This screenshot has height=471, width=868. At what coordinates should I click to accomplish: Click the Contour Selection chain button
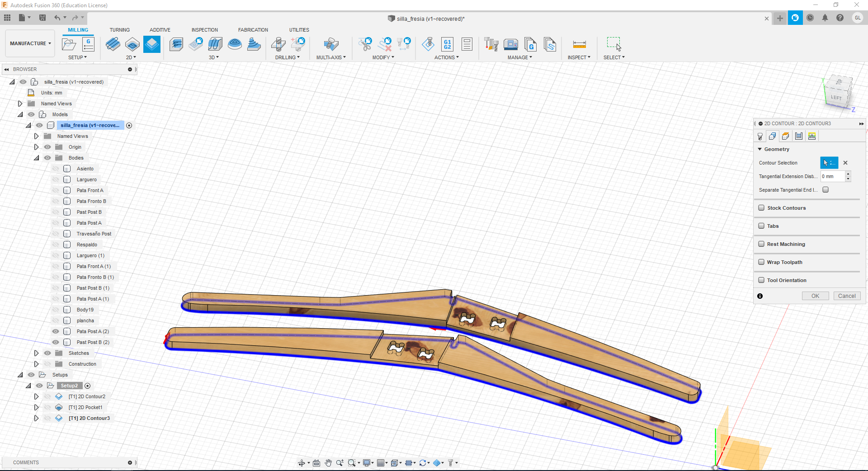coord(829,163)
